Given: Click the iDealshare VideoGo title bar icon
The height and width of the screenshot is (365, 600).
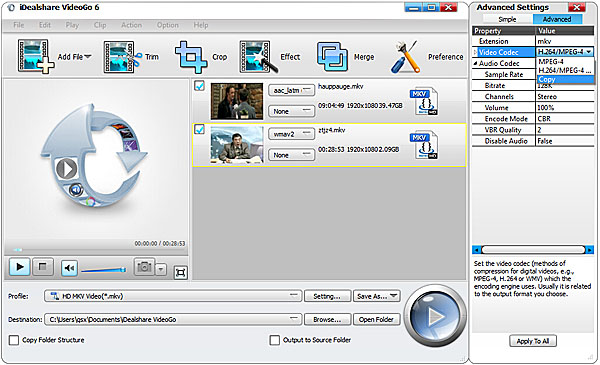Looking at the screenshot, I should 11,7.
